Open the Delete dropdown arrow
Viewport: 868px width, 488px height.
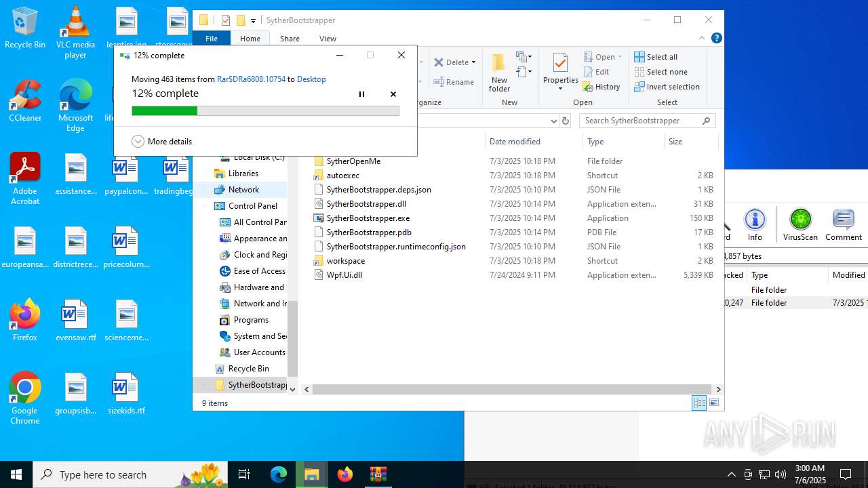473,62
